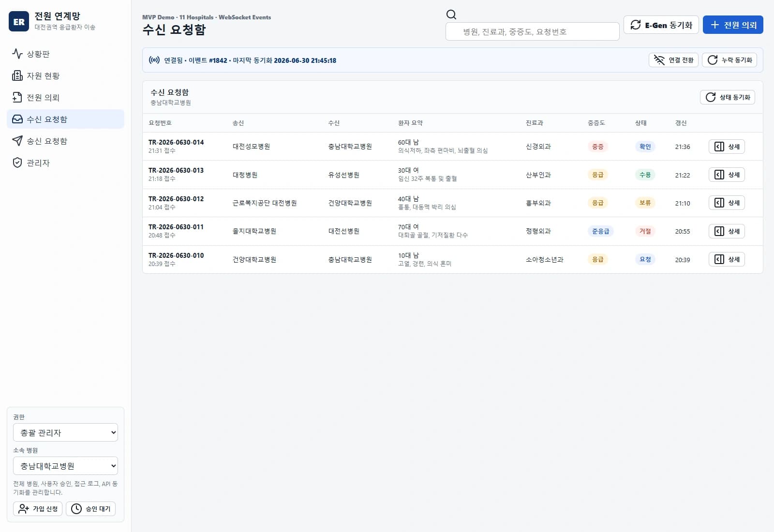The height and width of the screenshot is (532, 774).
Task: Click the 확인 status badge
Action: (645, 147)
